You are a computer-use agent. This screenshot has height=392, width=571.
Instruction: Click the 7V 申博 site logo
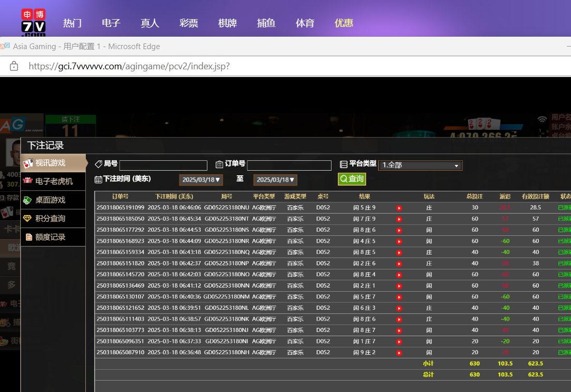(33, 22)
